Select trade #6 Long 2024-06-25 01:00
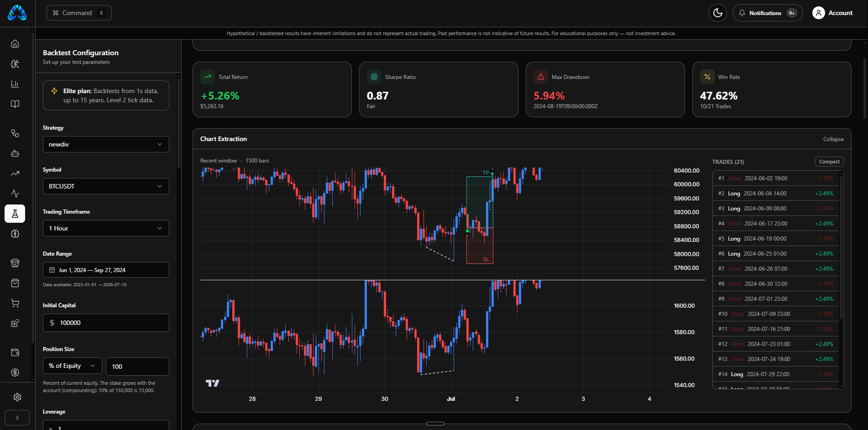Viewport: 868px width, 430px height. click(x=775, y=254)
